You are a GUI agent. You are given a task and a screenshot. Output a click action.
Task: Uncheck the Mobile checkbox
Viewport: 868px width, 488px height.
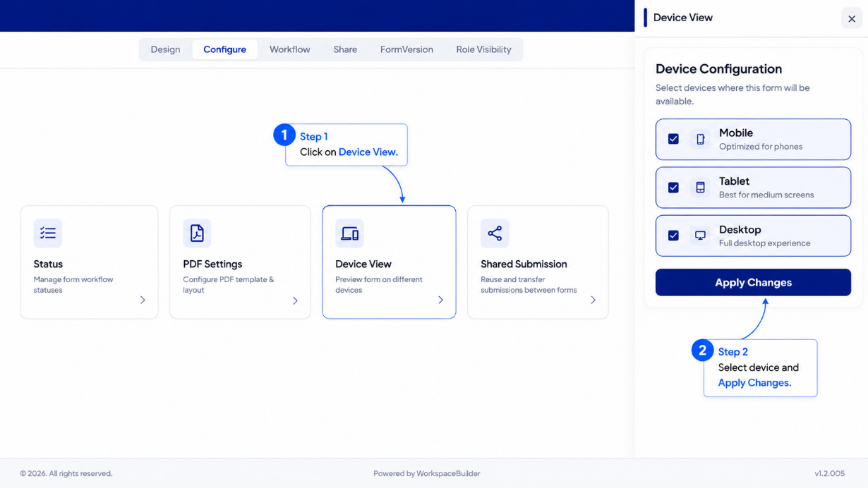[x=673, y=139]
